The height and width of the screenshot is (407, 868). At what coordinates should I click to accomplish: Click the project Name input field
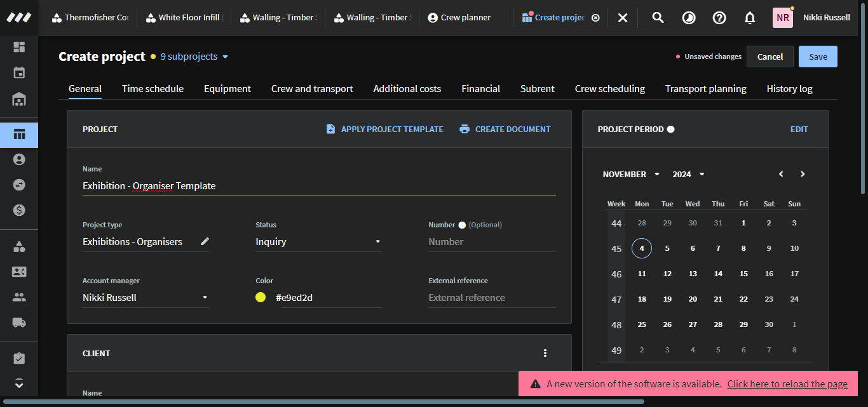coord(319,186)
